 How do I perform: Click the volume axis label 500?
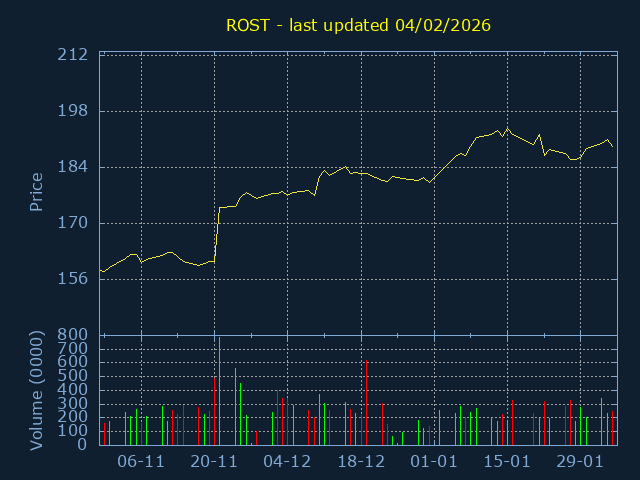[x=73, y=376]
